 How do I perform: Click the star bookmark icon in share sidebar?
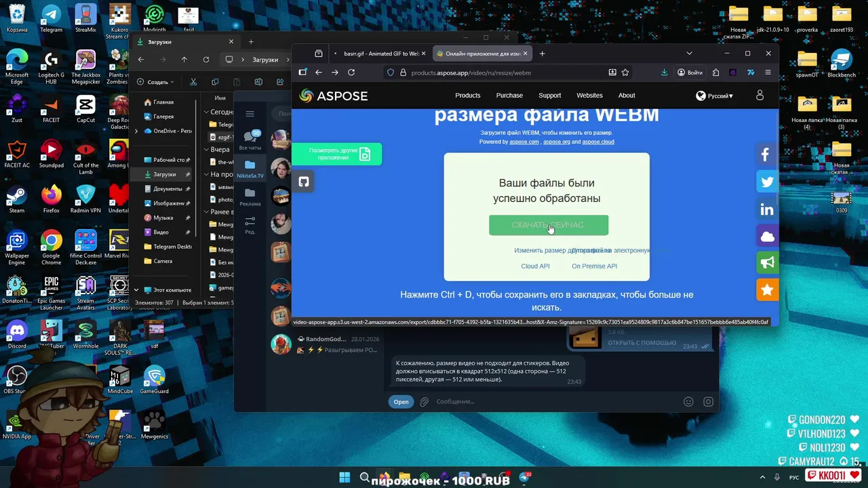click(x=767, y=290)
